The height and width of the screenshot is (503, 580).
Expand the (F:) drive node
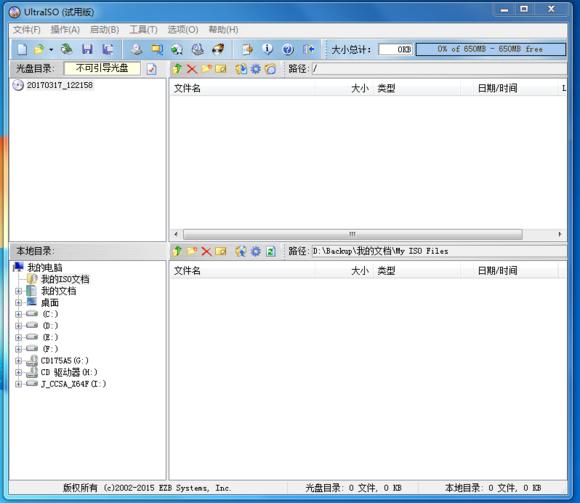[x=18, y=349]
